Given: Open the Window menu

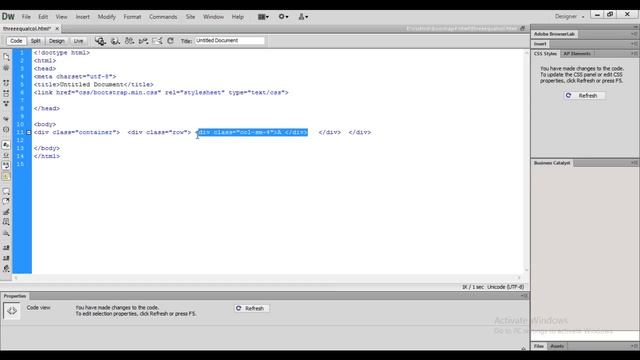Looking at the screenshot, I should click(x=213, y=17).
